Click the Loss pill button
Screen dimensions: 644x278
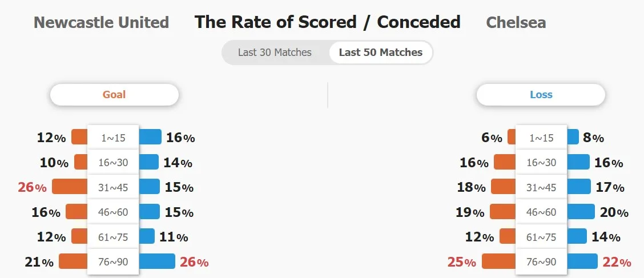[541, 94]
